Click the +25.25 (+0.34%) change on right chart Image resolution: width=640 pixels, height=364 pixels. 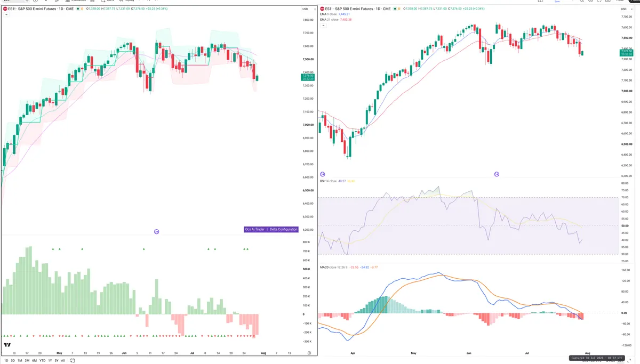tap(474, 9)
